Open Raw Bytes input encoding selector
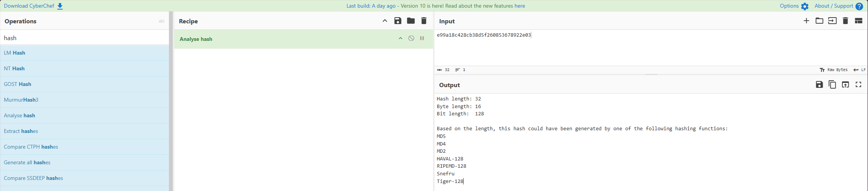Viewport: 868px width, 191px height. 834,70
